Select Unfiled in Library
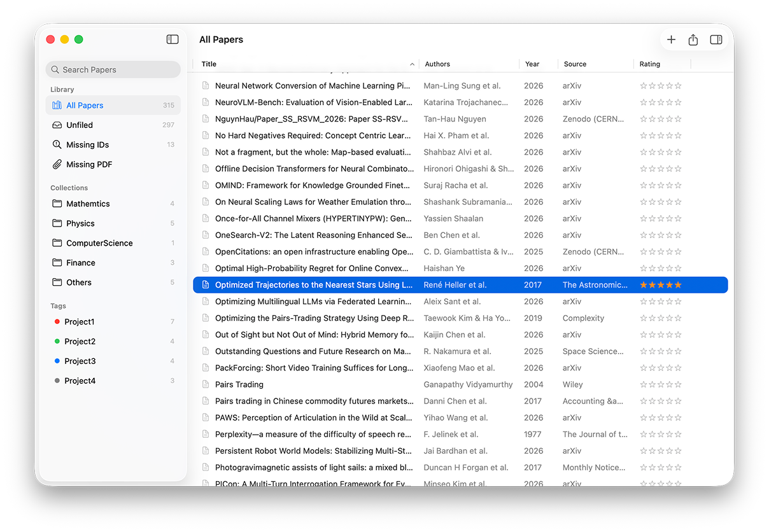 point(113,125)
